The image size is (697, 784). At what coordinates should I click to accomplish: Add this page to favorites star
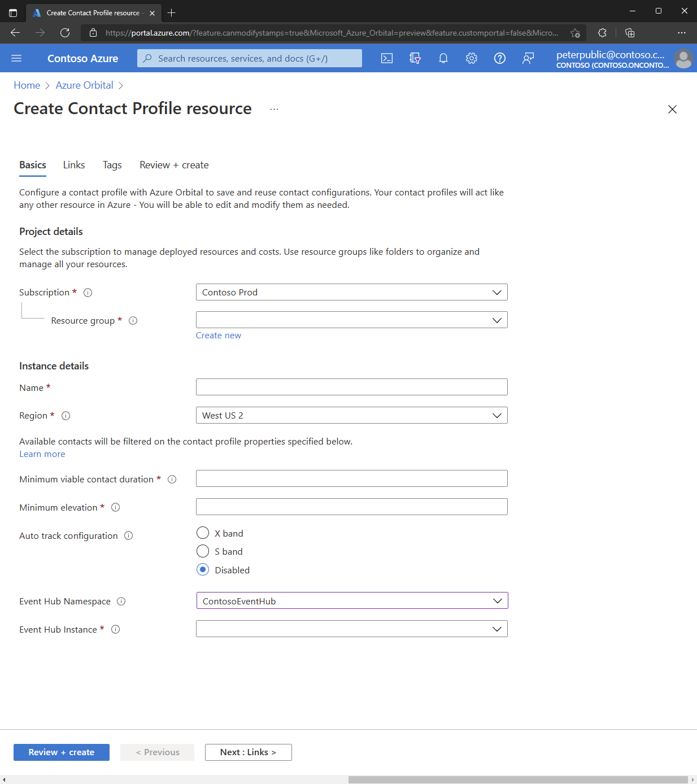point(575,33)
